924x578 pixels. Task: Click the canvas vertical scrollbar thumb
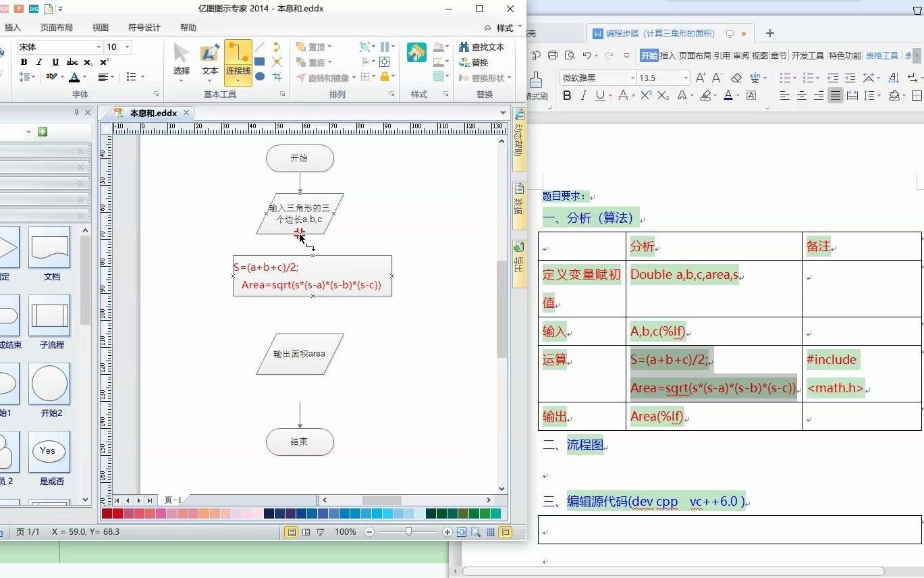pos(501,309)
